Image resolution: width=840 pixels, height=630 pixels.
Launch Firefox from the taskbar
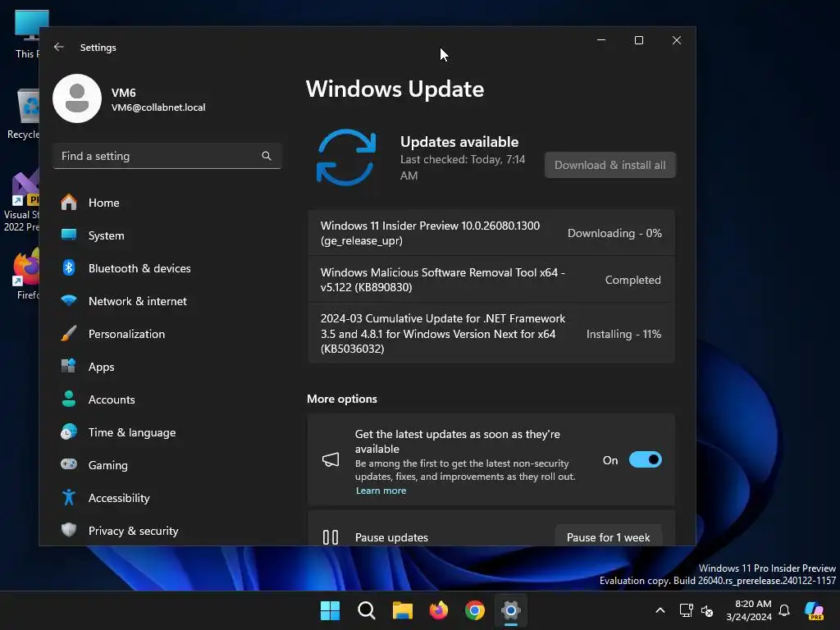pos(439,610)
